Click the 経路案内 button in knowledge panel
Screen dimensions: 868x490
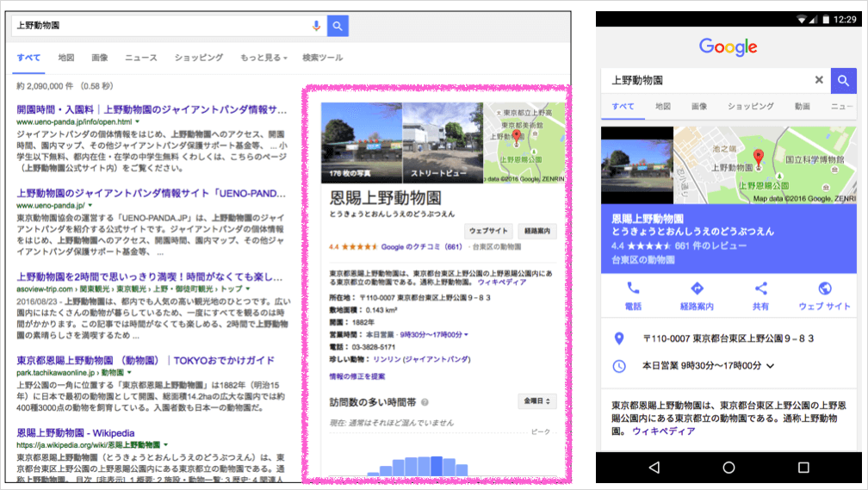click(537, 231)
